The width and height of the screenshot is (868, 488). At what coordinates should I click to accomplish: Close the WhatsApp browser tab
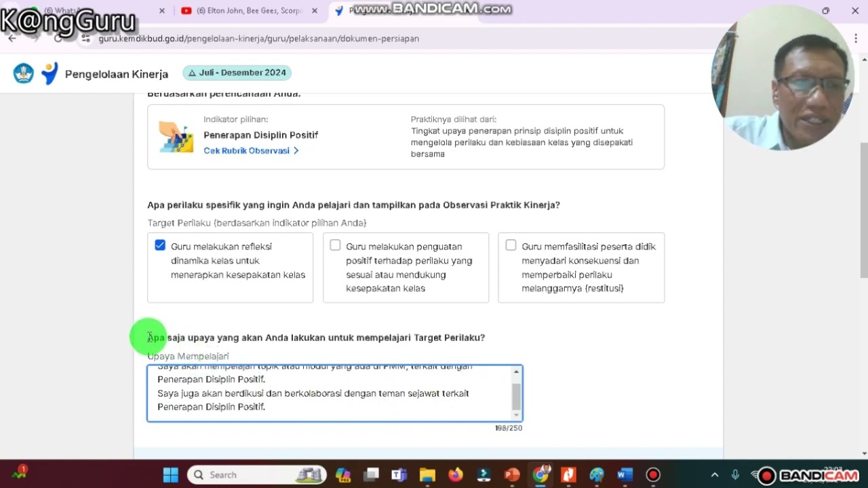pyautogui.click(x=162, y=11)
